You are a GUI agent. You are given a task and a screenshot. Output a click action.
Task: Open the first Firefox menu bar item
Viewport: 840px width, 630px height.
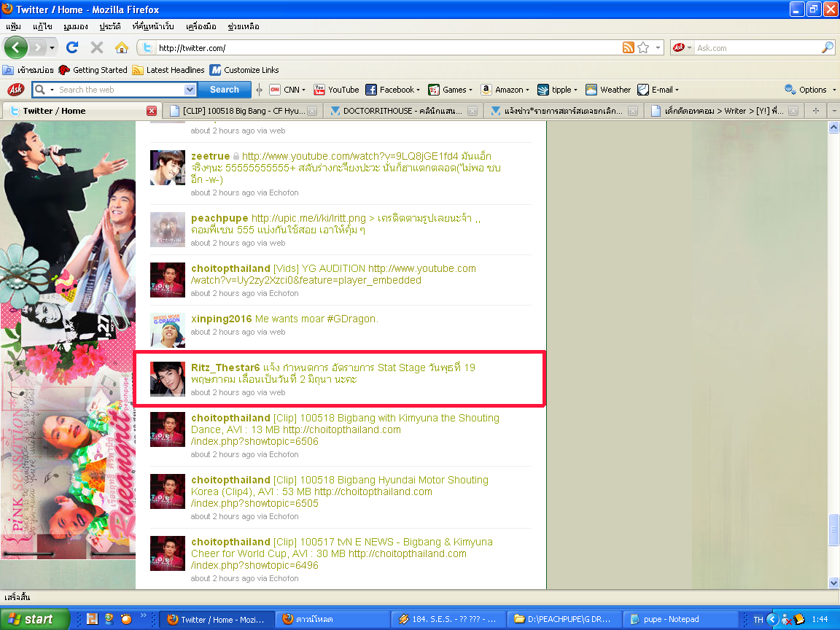coord(13,26)
